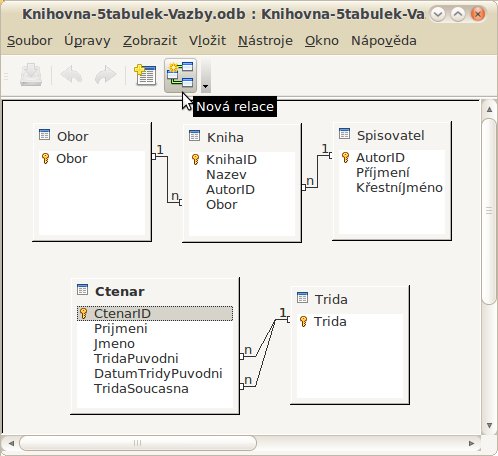Click the toolbar drag handle

tap(6, 76)
